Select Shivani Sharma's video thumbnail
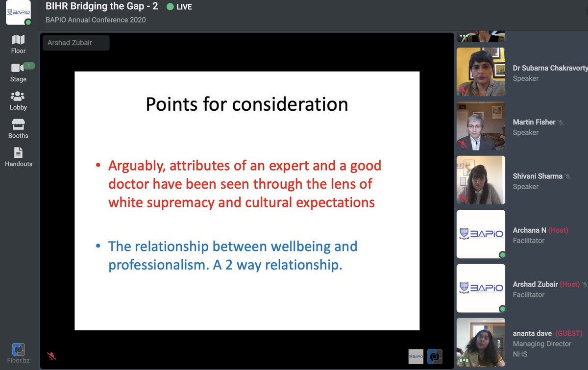 481,180
